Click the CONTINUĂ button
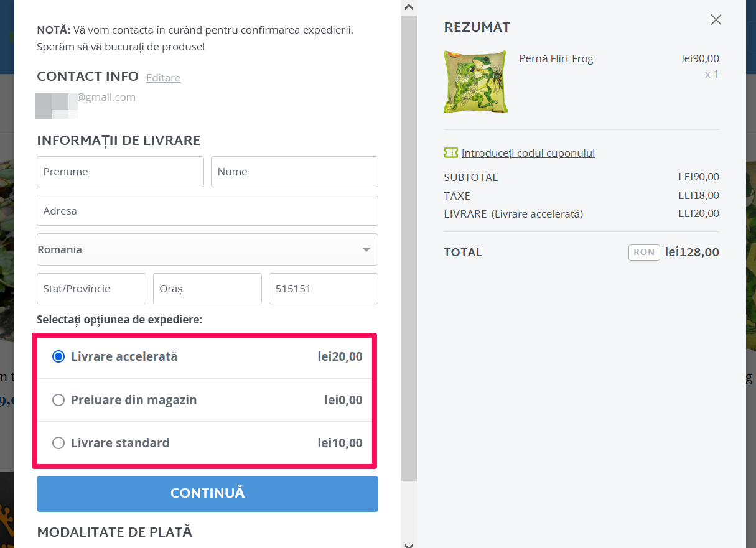This screenshot has height=548, width=756. tap(207, 494)
